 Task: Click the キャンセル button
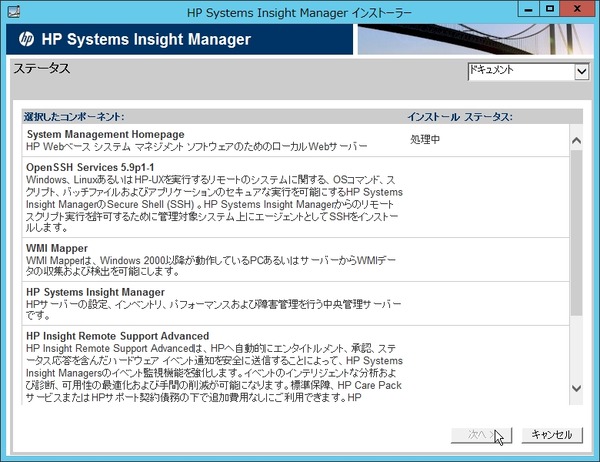[552, 435]
